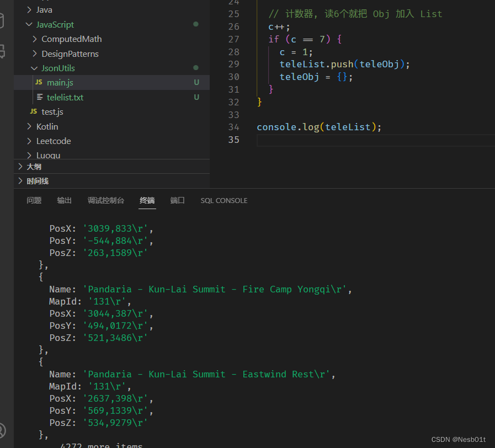
Task: Click terminal value '494,0172\r'
Action: [x=115, y=326]
